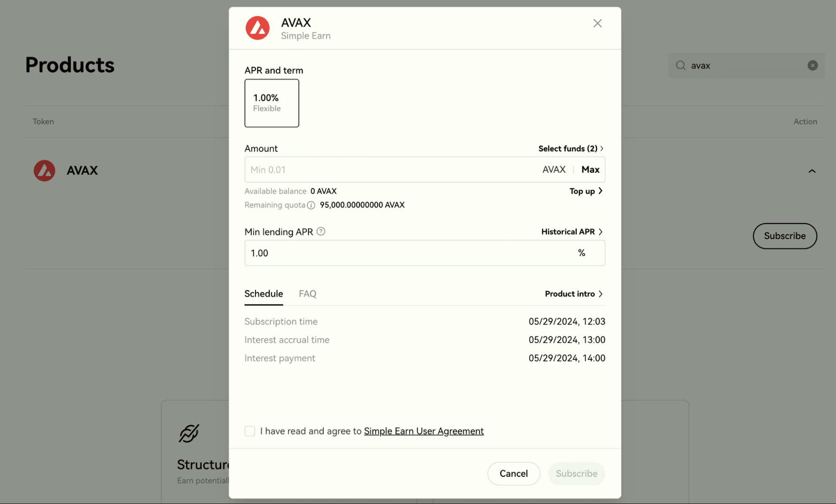This screenshot has width=836, height=504.
Task: Clear the avax search field
Action: pyautogui.click(x=812, y=65)
